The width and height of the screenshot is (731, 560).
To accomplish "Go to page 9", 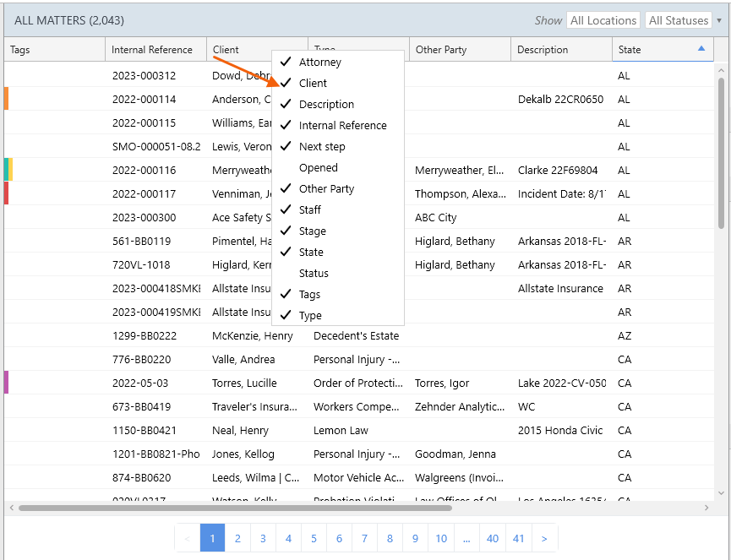I will [x=415, y=538].
